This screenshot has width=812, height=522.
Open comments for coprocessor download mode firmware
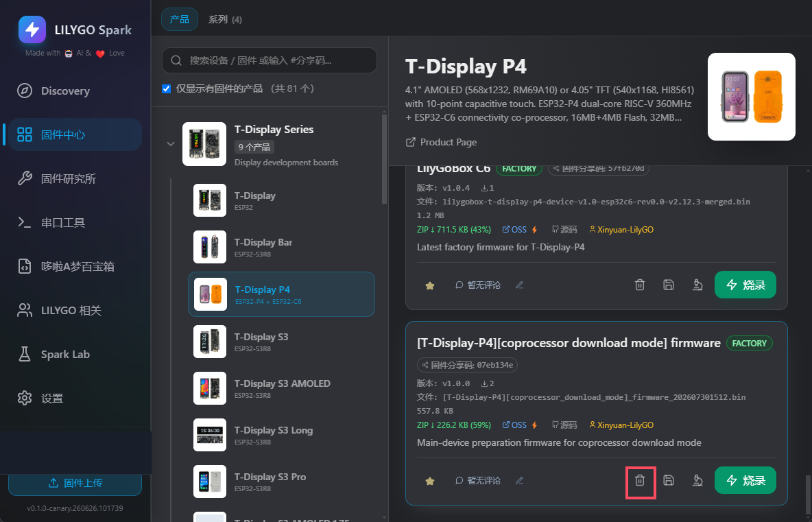click(x=478, y=481)
